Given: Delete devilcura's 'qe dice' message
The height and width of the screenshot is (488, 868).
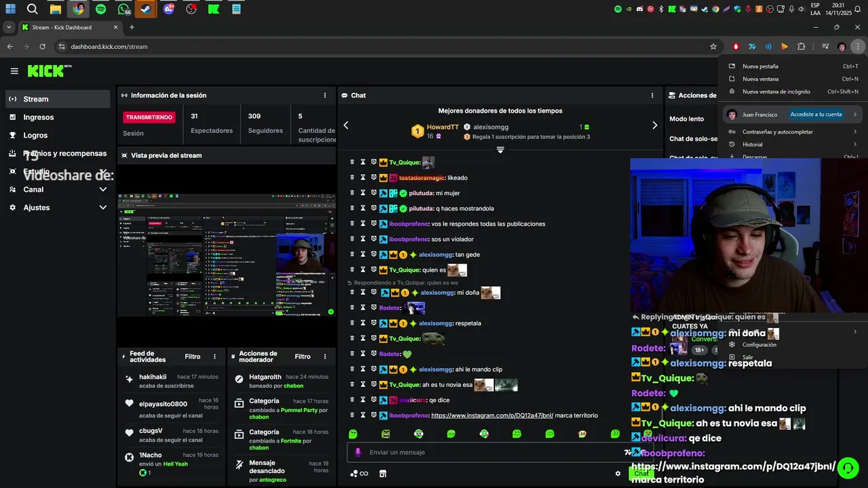Looking at the screenshot, I should (352, 400).
